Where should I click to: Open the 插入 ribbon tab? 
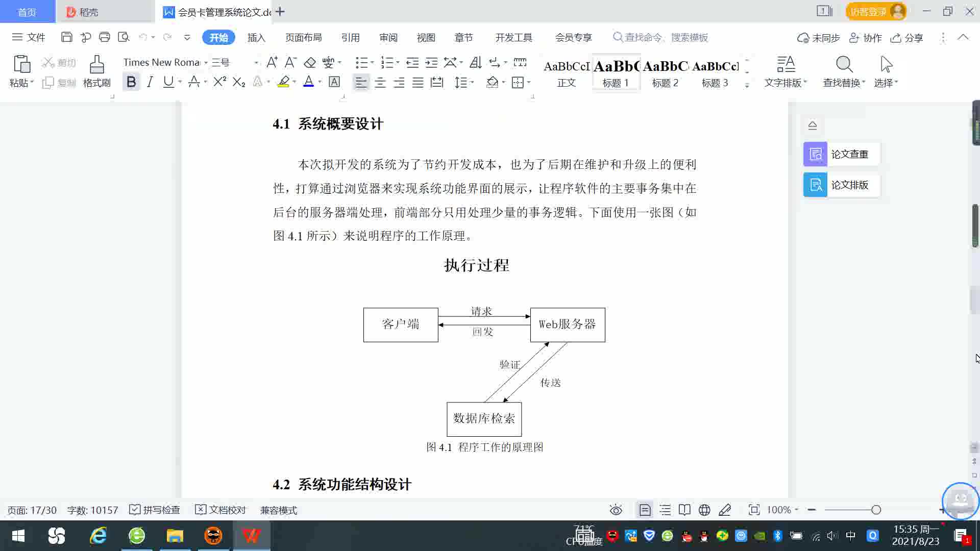256,37
